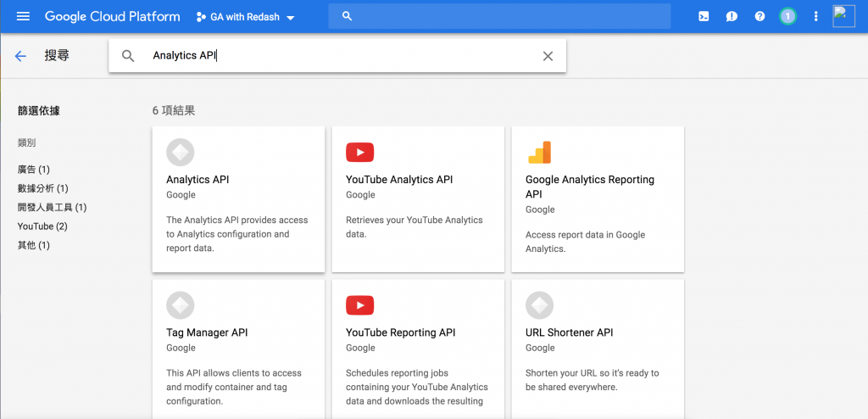Click the Google Cloud Platform logo text
This screenshot has width=868, height=419.
[x=113, y=17]
